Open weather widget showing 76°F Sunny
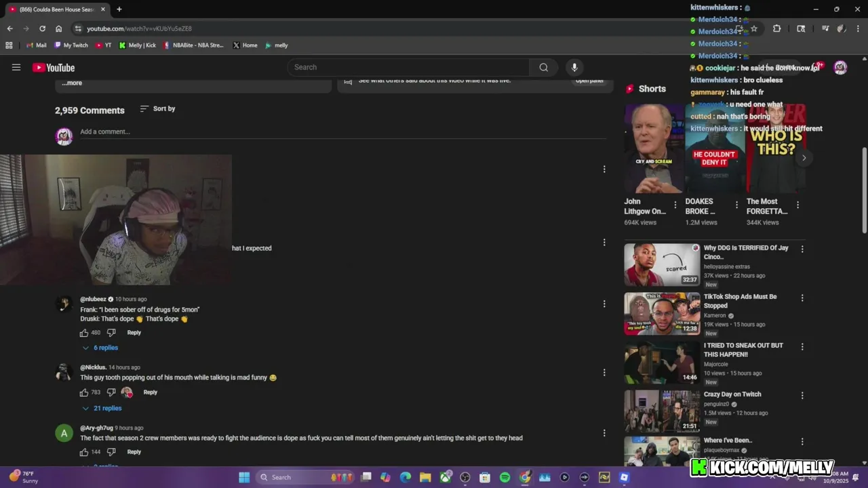This screenshot has height=488, width=868. [x=23, y=477]
